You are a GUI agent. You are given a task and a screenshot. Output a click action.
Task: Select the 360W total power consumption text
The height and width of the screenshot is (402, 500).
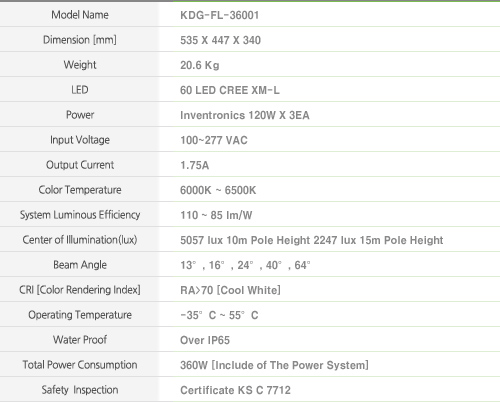[274, 365]
